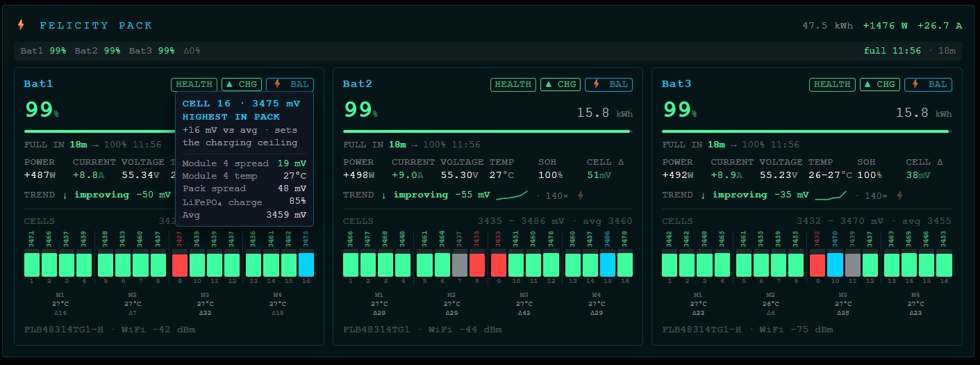Open the HEALTH badge on Bat3
This screenshot has height=365, width=980.
point(832,85)
